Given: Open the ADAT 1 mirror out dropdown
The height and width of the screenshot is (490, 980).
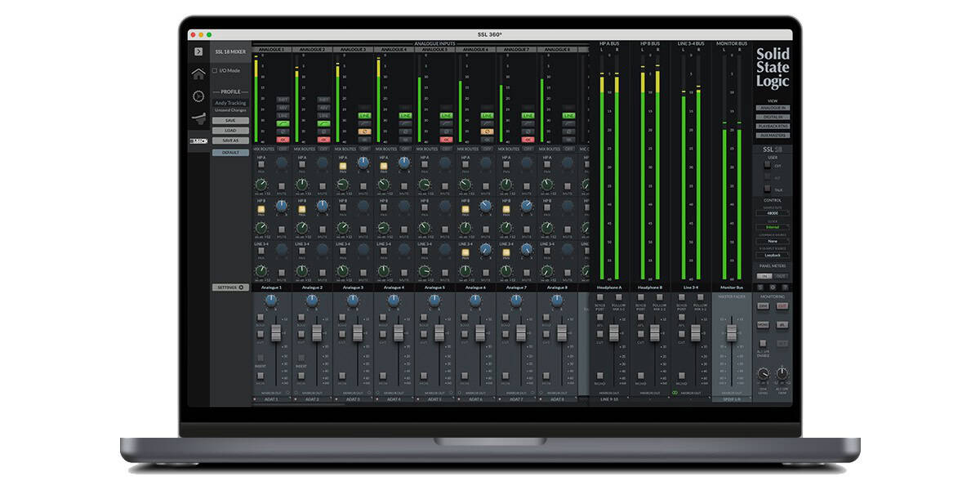Looking at the screenshot, I should [271, 399].
